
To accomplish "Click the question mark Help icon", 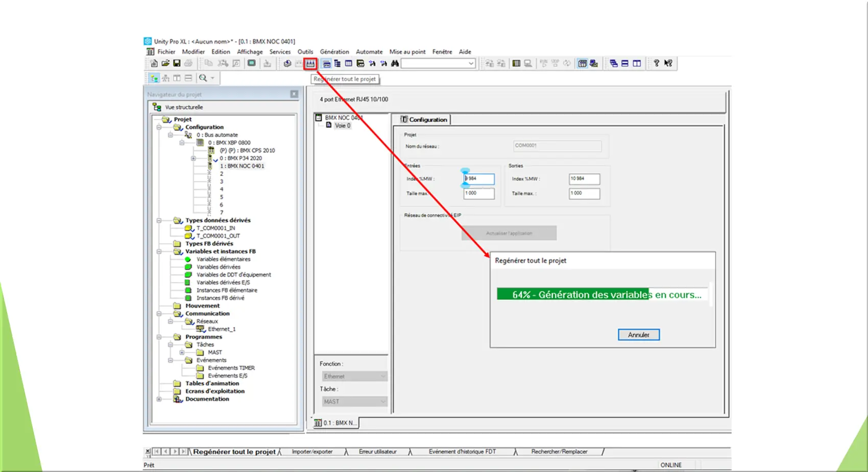I will coord(657,63).
